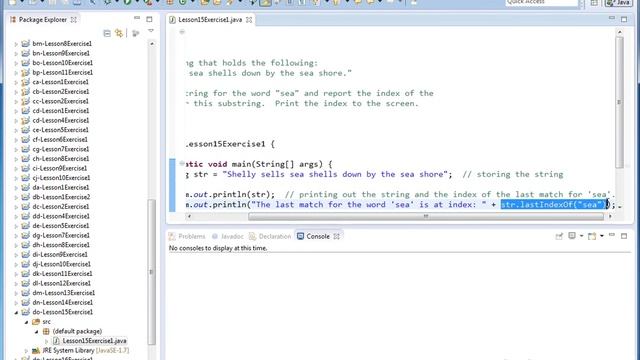Select the Lesson15Exercise1.java editor tab
The width and height of the screenshot is (640, 360).
pyautogui.click(x=210, y=20)
